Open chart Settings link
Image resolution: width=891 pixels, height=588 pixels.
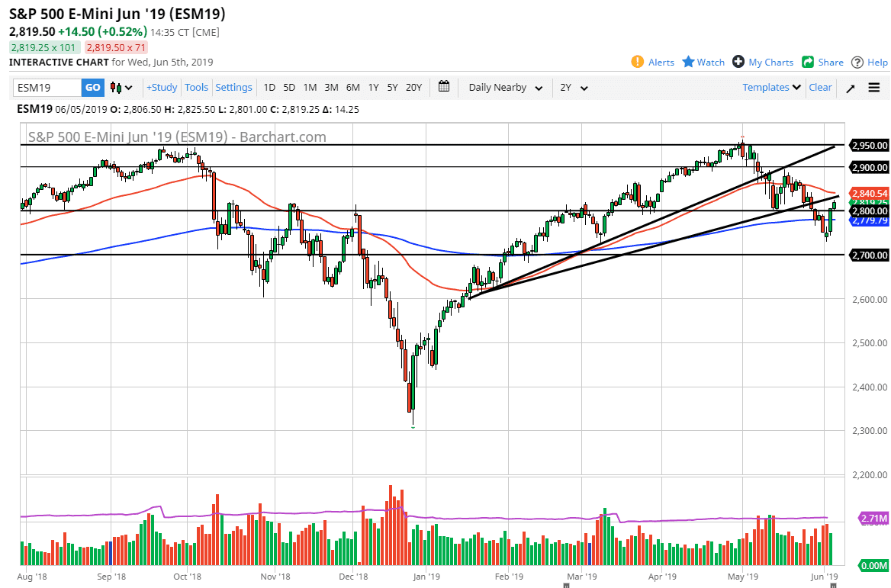(x=233, y=88)
